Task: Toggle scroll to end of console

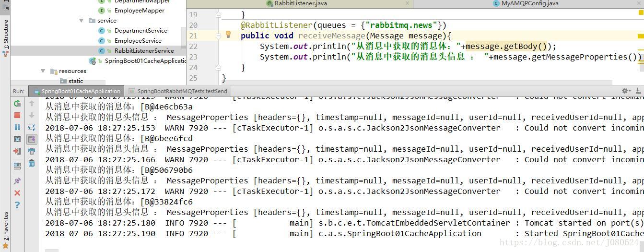Action: 32,139
